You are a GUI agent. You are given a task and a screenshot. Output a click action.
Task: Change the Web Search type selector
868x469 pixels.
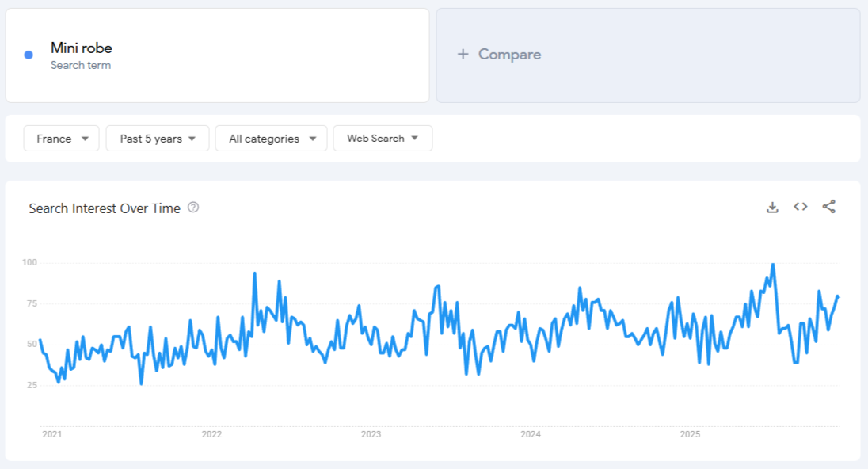[383, 138]
